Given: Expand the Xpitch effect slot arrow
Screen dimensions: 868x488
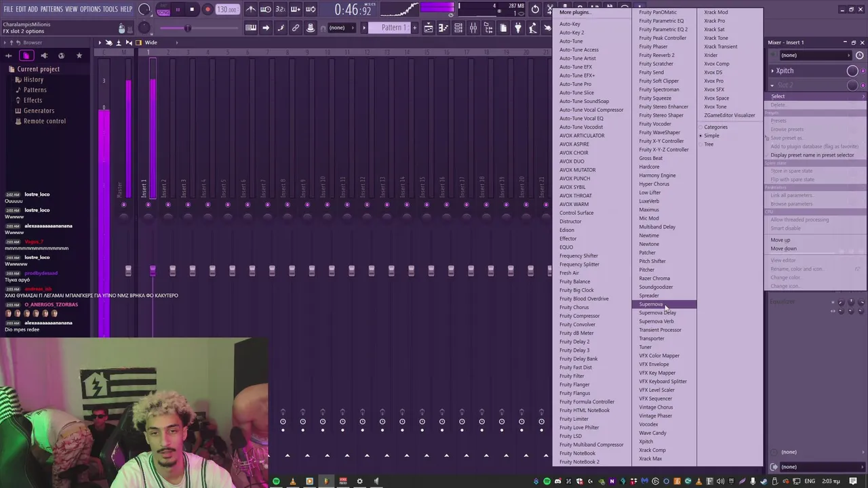Looking at the screenshot, I should coord(772,70).
